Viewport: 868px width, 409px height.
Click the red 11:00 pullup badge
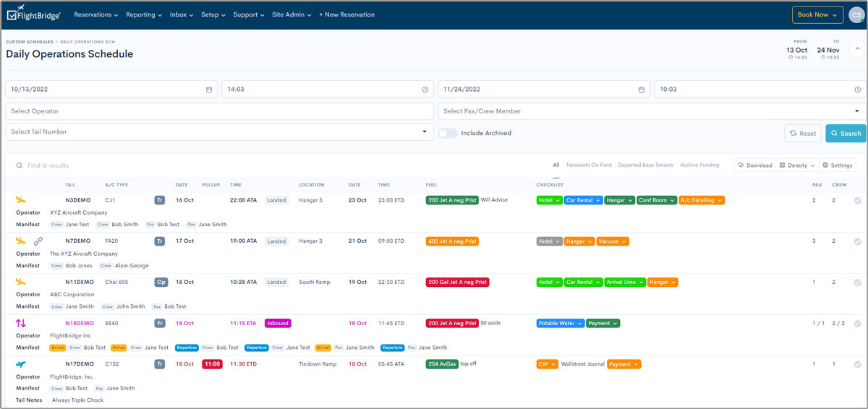point(212,364)
